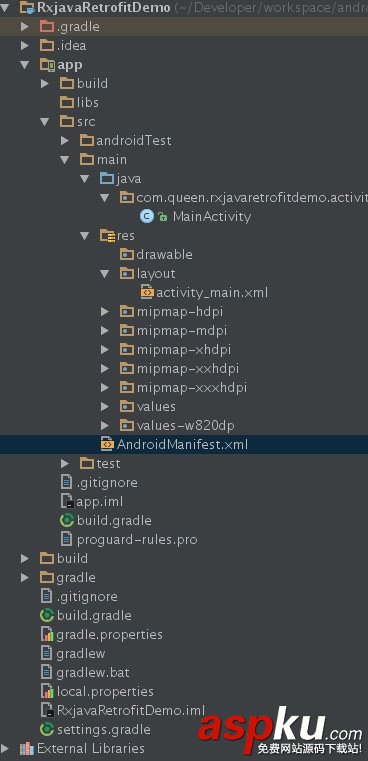Screen dimensions: 368x761
Task: Select gradle.properties file
Action: 109,635
